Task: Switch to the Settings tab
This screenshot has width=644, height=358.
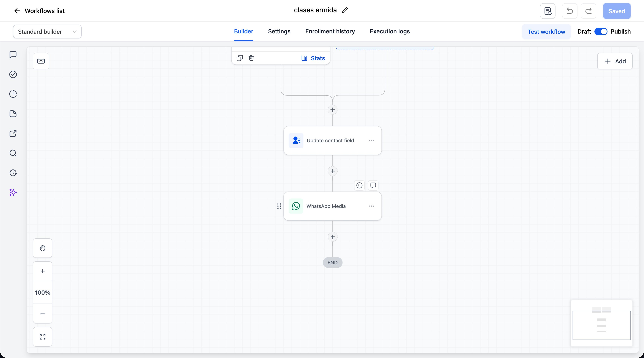Action: coord(279,31)
